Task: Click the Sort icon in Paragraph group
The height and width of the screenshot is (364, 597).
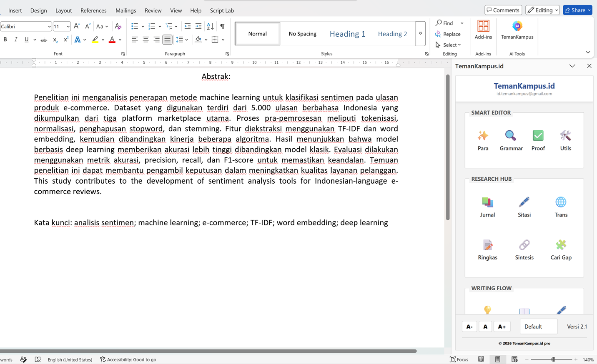Action: (x=210, y=26)
